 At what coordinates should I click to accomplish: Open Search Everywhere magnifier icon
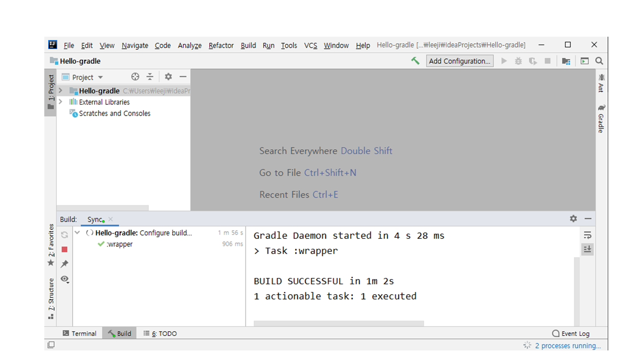click(x=599, y=61)
